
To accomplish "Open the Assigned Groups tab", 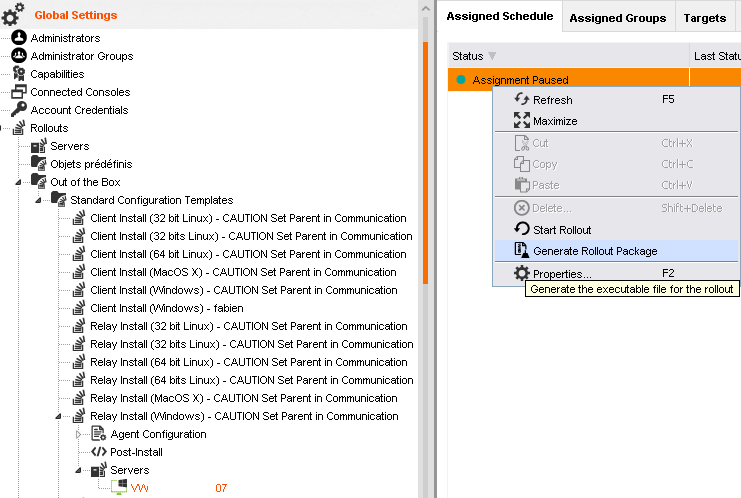I will click(x=618, y=18).
